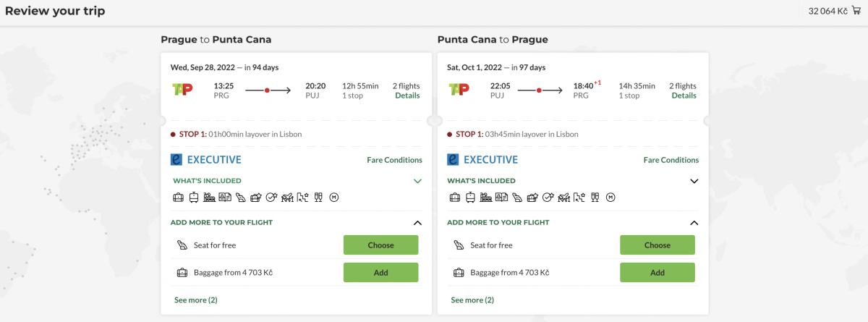The height and width of the screenshot is (322, 868).
Task: Click See more (2) on return card
Action: pyautogui.click(x=472, y=300)
